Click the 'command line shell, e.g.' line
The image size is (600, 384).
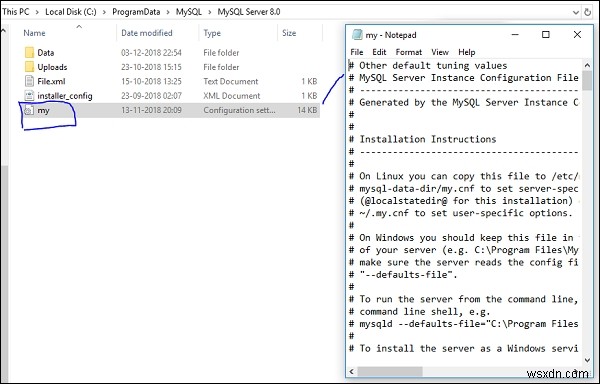pos(419,311)
